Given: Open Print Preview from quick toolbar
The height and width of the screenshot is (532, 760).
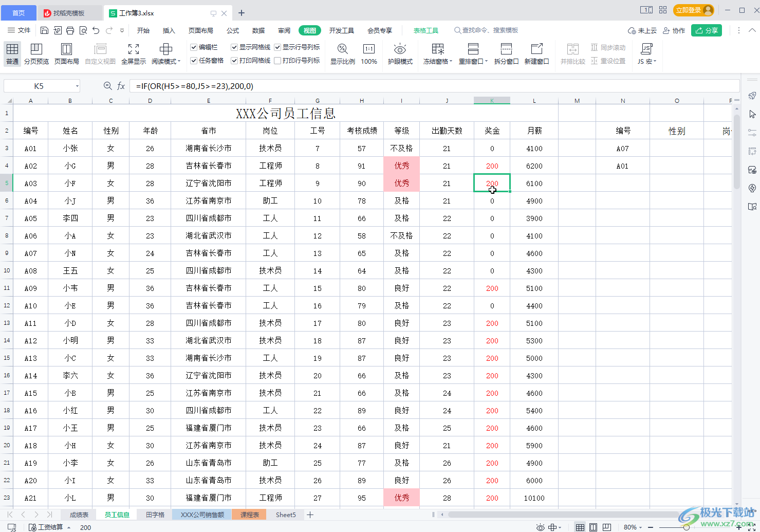Looking at the screenshot, I should pos(83,30).
